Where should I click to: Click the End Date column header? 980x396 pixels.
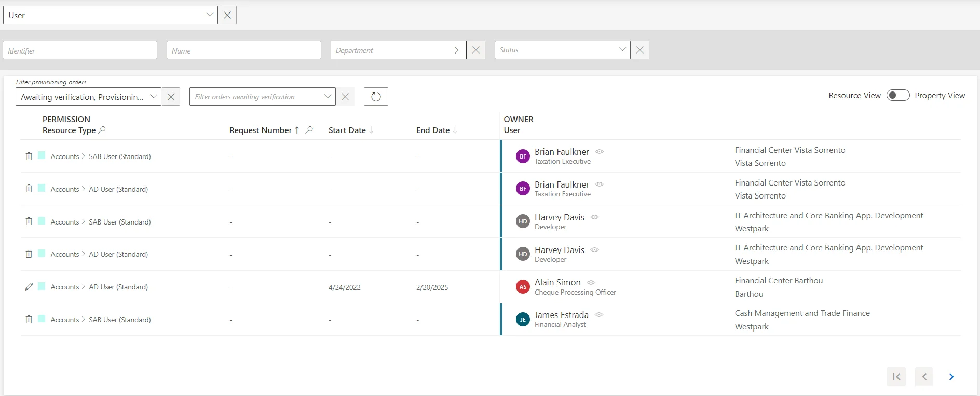tap(433, 130)
